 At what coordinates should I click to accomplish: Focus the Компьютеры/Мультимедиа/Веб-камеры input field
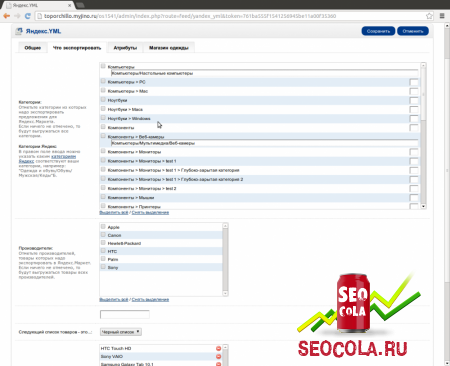pyautogui.click(x=265, y=143)
